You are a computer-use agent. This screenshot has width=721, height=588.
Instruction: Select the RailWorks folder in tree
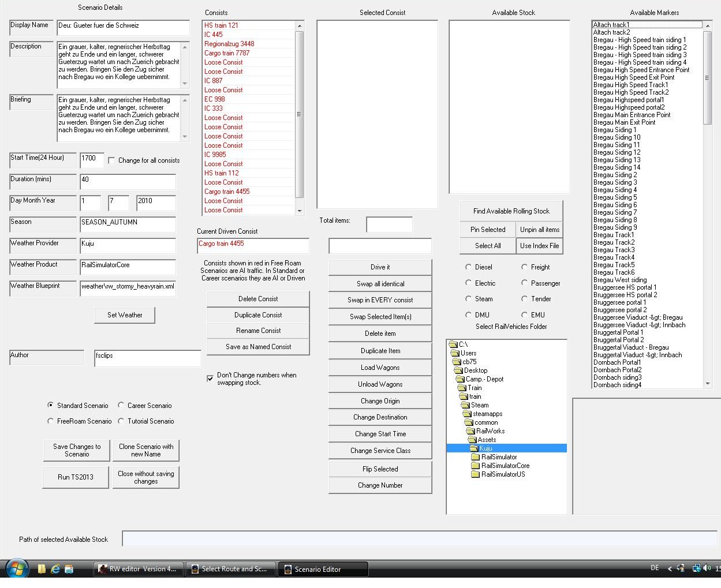tap(490, 431)
